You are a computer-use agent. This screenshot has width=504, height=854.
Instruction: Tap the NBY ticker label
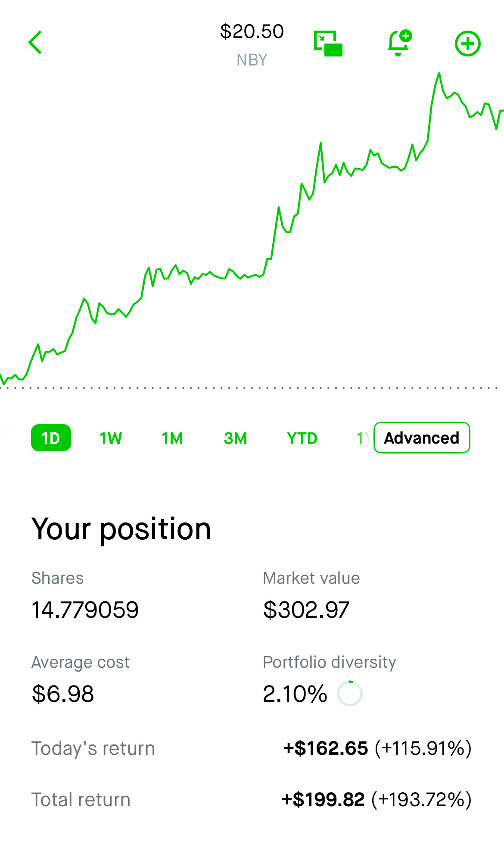tap(252, 60)
